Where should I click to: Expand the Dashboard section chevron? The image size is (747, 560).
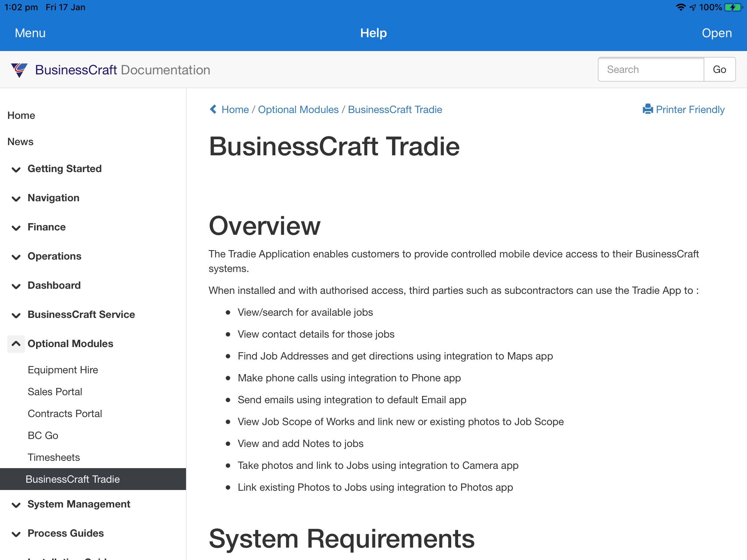click(16, 286)
